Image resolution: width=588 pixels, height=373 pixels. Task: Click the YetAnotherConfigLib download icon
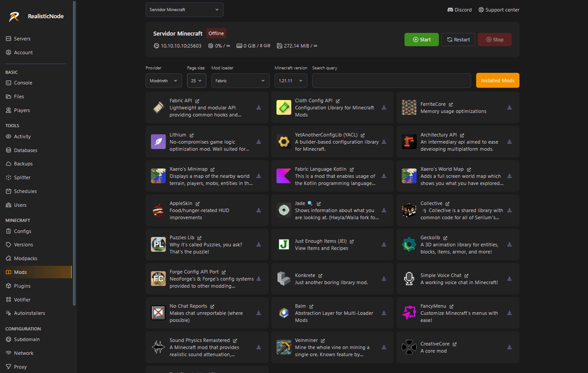click(384, 142)
